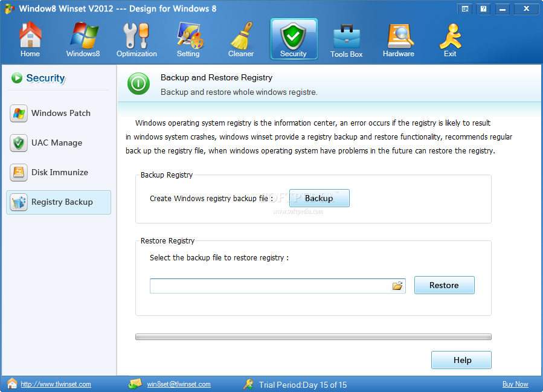
Task: Click the home icon in status bar
Action: [12, 384]
